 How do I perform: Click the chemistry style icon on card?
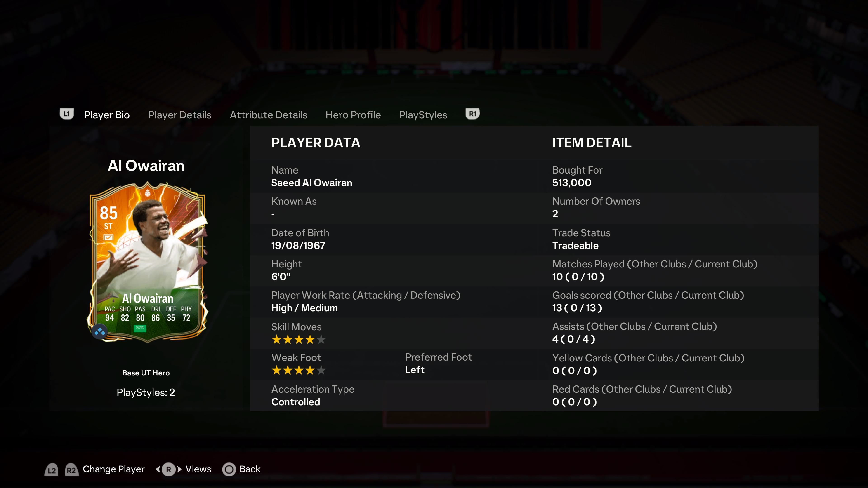pyautogui.click(x=100, y=332)
